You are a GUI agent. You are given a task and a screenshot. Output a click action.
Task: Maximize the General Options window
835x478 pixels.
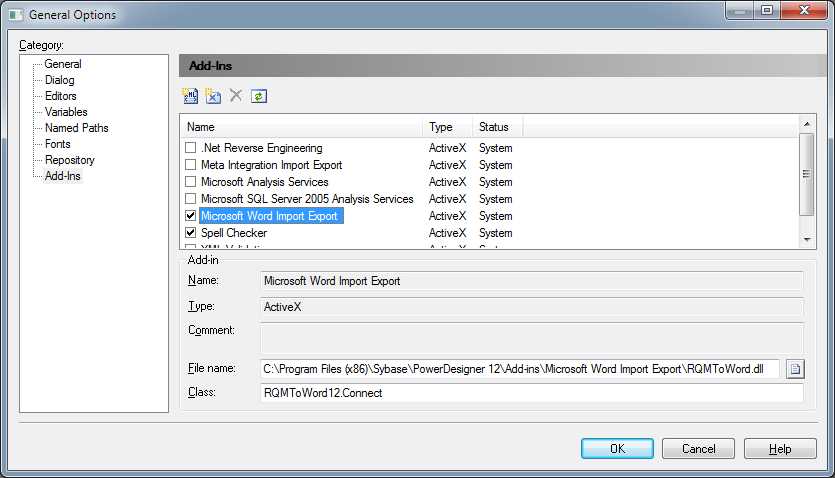[767, 11]
